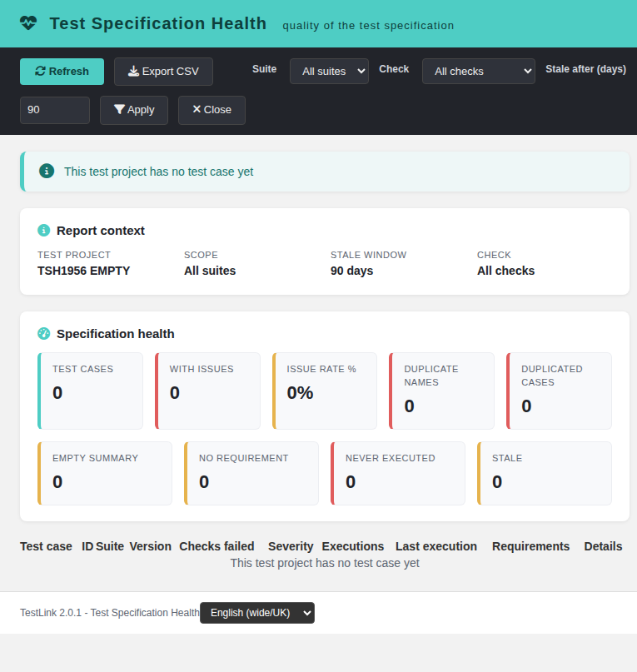The width and height of the screenshot is (637, 672).
Task: Click the 'TSH1956 EMPTY' project name
Action: pyautogui.click(x=83, y=271)
